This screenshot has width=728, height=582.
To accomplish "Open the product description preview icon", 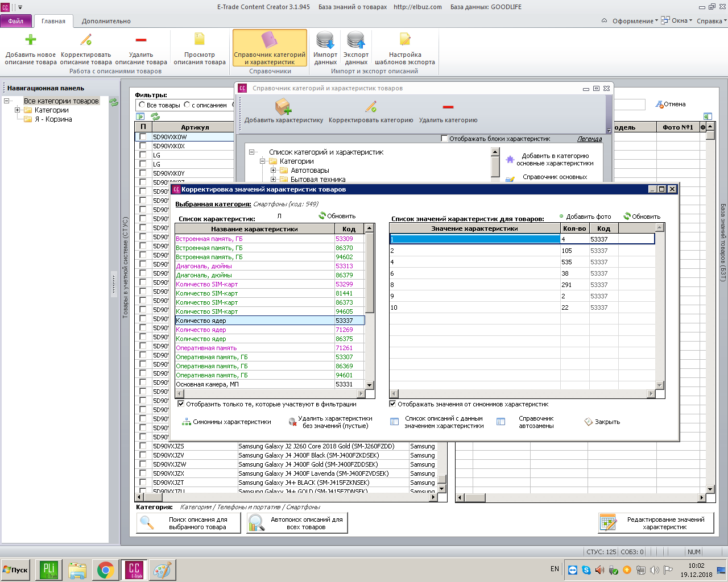I will pyautogui.click(x=200, y=39).
